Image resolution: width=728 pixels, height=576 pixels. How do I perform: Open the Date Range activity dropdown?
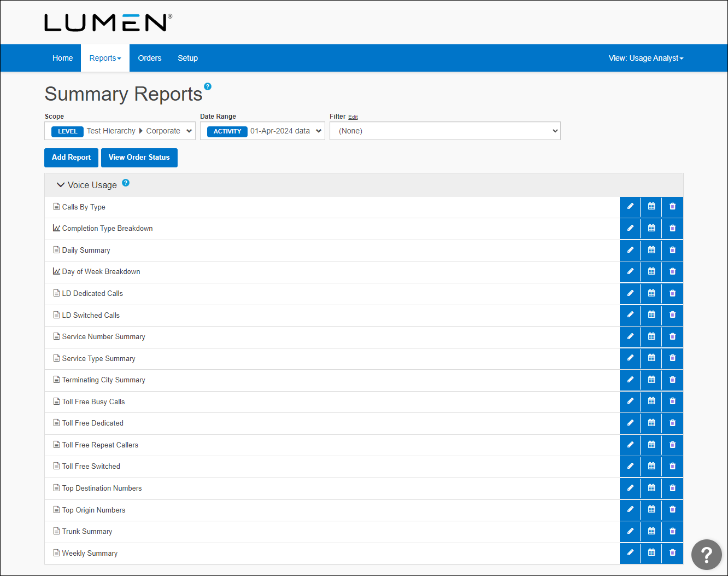coord(262,131)
